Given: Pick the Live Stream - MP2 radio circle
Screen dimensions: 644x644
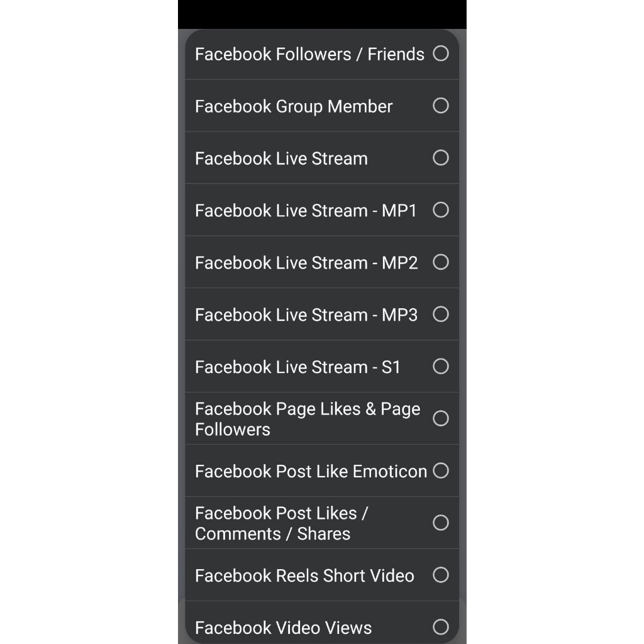Looking at the screenshot, I should (441, 262).
